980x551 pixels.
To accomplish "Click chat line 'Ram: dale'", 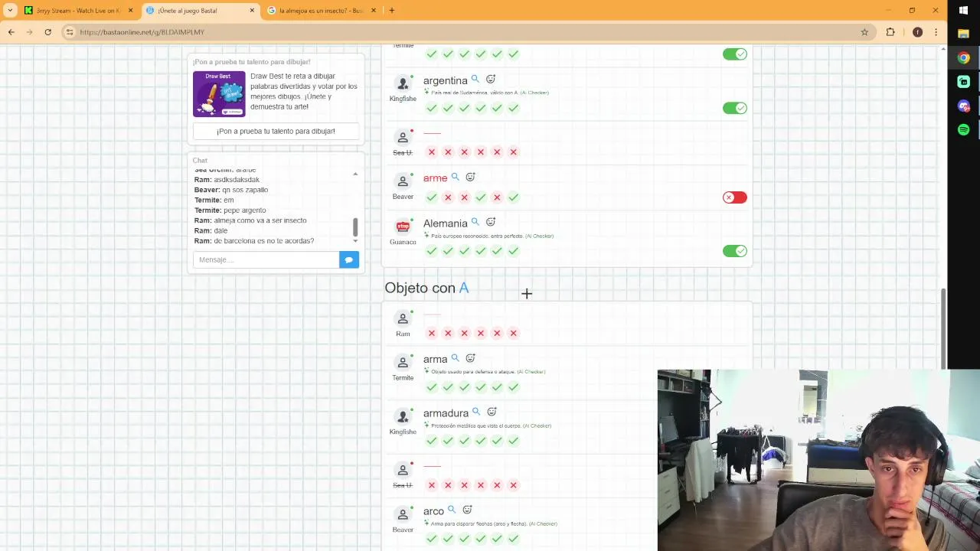I will pyautogui.click(x=211, y=230).
